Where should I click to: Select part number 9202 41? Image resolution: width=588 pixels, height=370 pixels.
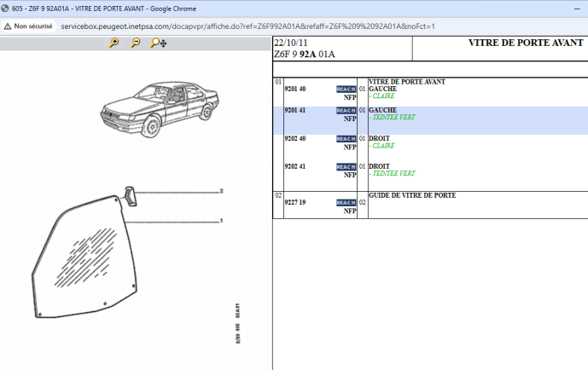[x=295, y=166]
